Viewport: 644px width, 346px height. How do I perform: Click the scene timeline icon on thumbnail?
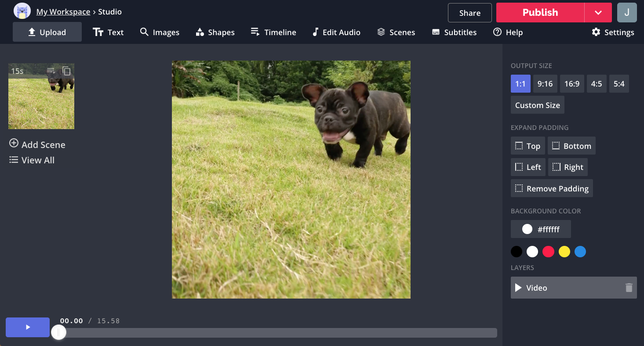click(x=51, y=71)
